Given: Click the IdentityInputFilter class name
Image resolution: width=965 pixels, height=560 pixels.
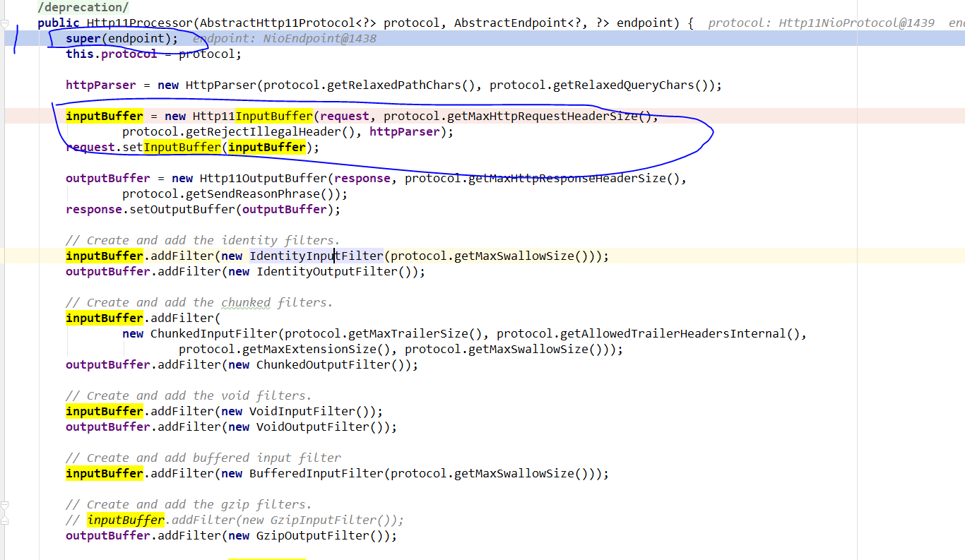Looking at the screenshot, I should coord(316,256).
